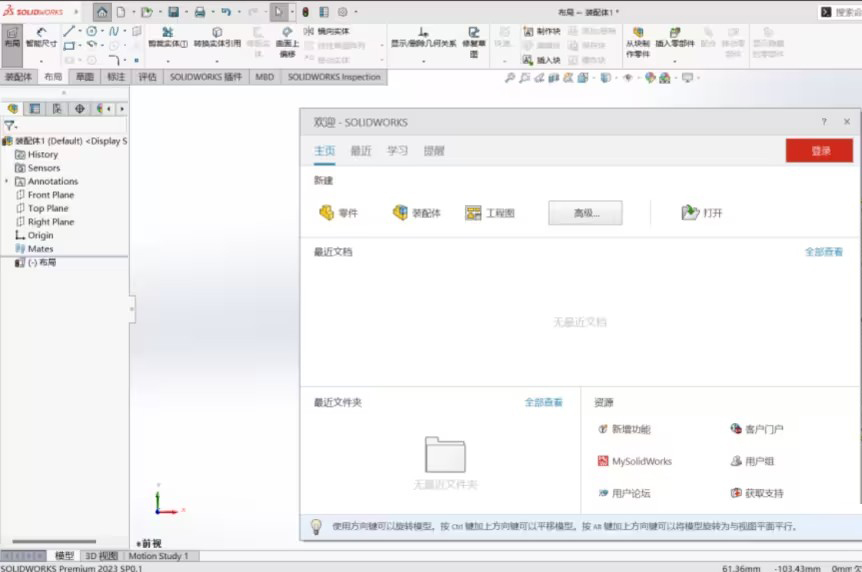The image size is (862, 572).
Task: Switch to SOLIDWORKS Inspection tab
Action: pos(334,77)
